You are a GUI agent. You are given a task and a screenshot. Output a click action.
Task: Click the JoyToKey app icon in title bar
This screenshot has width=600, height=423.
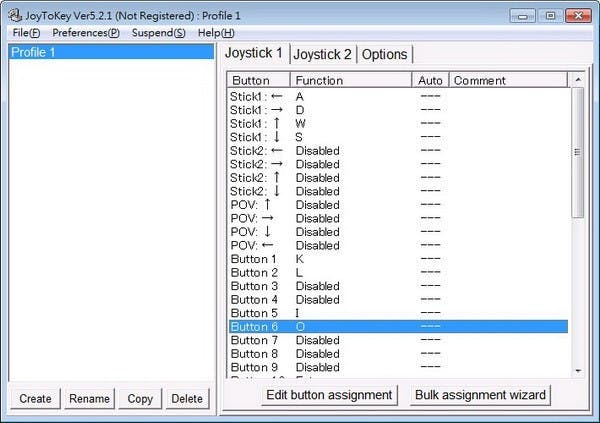pos(15,15)
